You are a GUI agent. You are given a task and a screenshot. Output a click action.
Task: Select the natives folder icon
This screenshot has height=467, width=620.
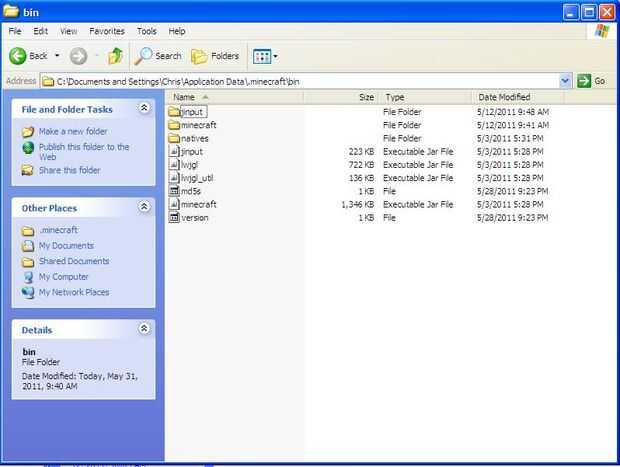click(174, 138)
